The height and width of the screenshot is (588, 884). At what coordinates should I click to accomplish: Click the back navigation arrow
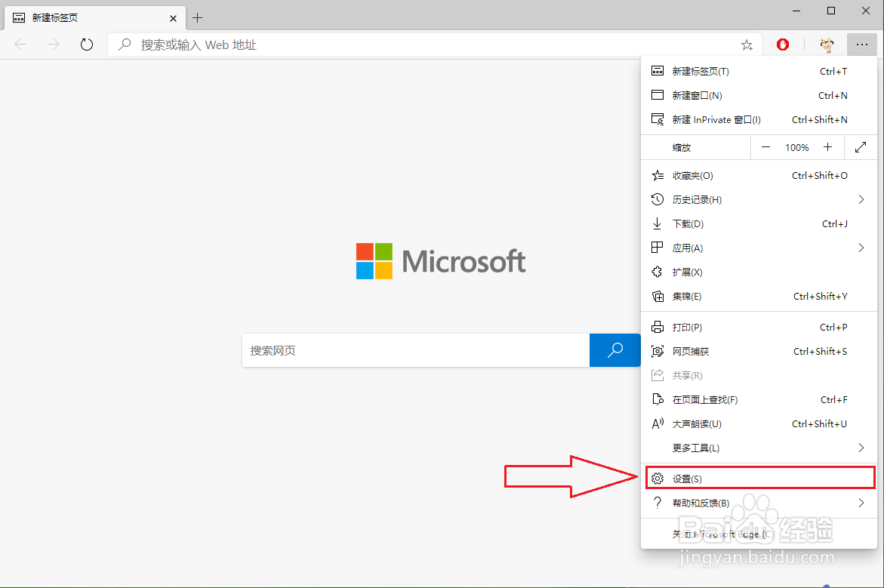[21, 45]
